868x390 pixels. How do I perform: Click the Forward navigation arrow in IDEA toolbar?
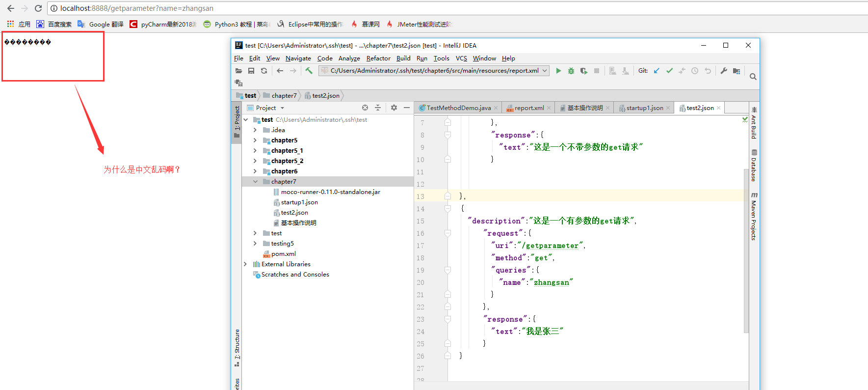pyautogui.click(x=293, y=71)
